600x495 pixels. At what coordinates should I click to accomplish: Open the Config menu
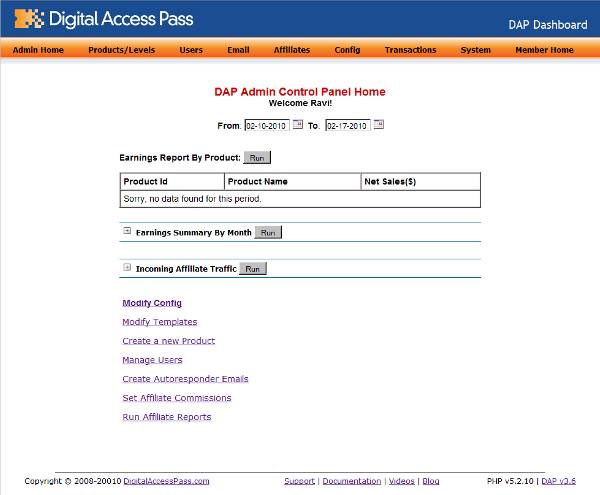pos(347,50)
